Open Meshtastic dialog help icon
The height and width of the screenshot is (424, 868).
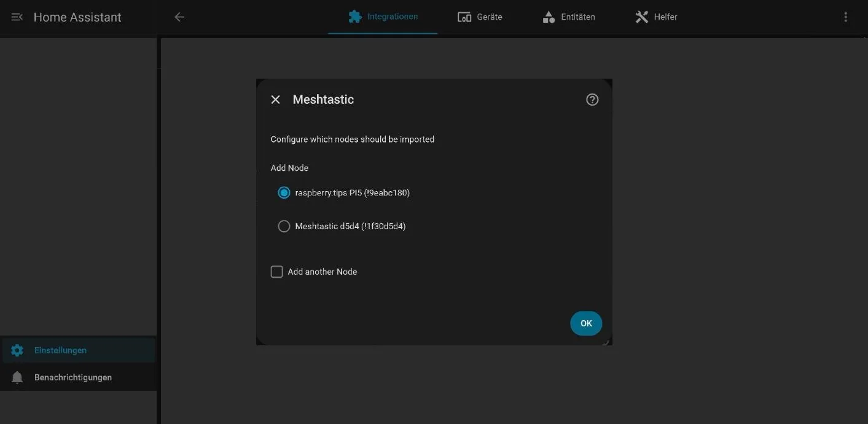tap(592, 100)
